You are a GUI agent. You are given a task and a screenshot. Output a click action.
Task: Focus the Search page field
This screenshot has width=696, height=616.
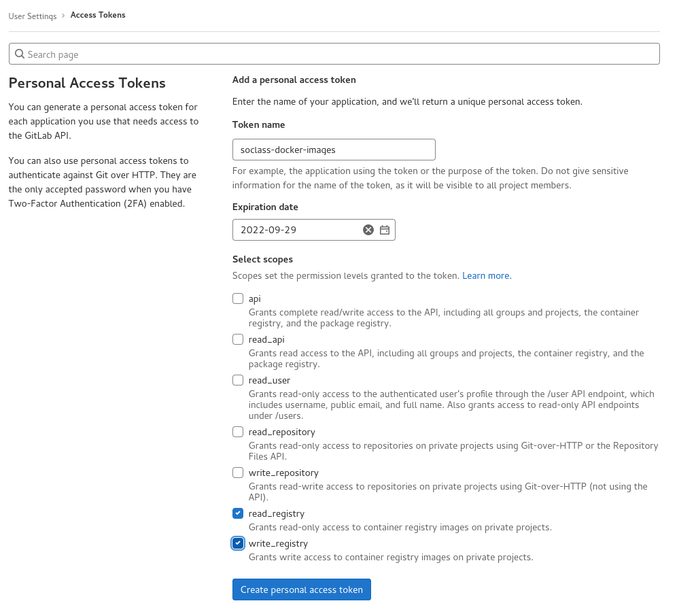pos(334,54)
